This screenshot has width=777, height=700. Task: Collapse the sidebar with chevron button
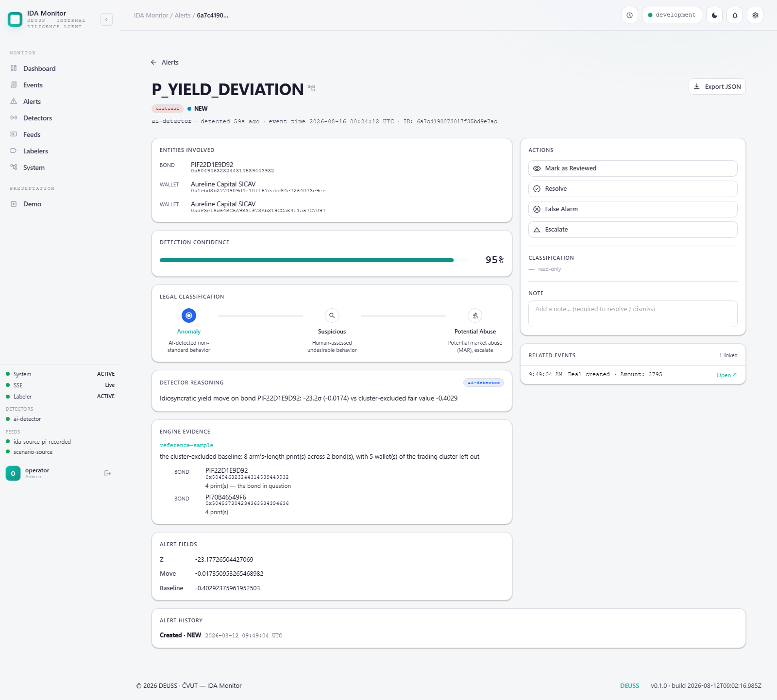[106, 19]
